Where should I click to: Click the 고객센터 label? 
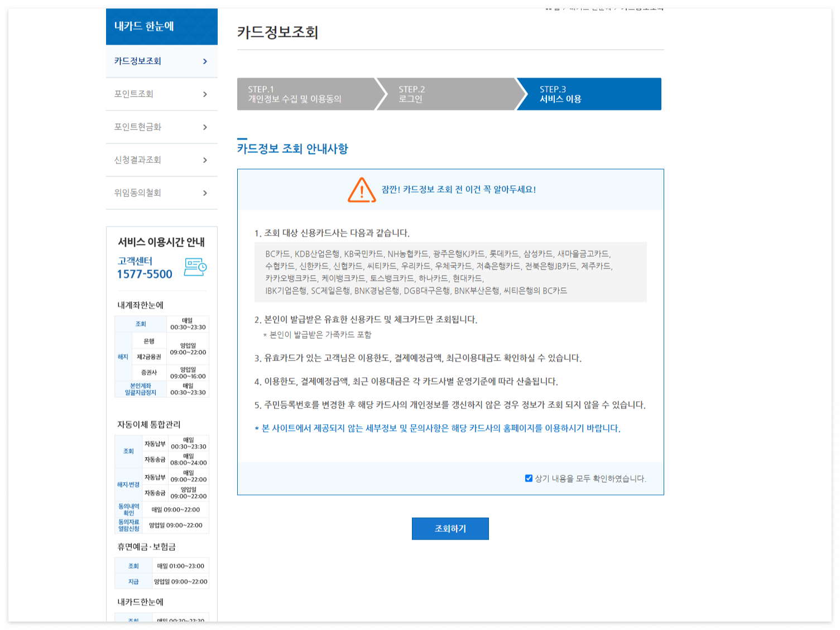[135, 261]
